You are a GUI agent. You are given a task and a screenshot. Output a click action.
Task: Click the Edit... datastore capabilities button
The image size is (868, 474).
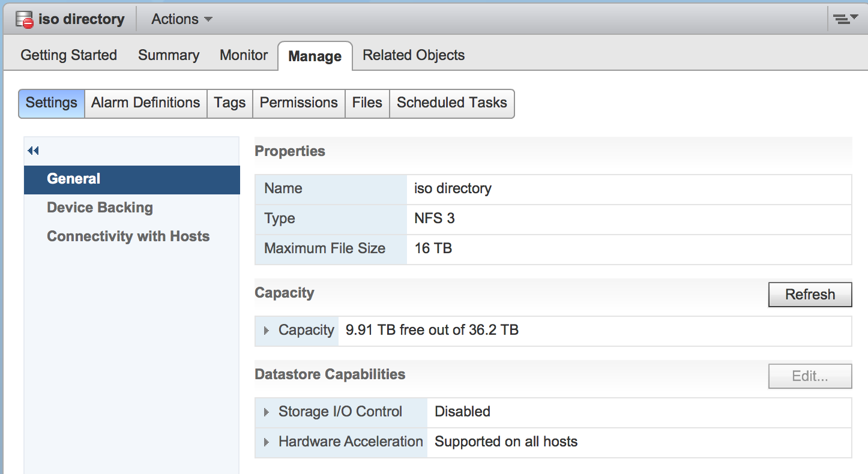coord(810,376)
